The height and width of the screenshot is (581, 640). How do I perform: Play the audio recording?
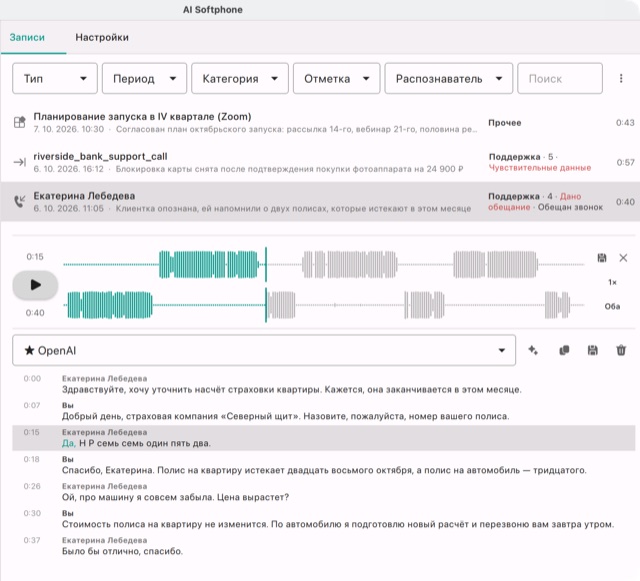click(35, 285)
